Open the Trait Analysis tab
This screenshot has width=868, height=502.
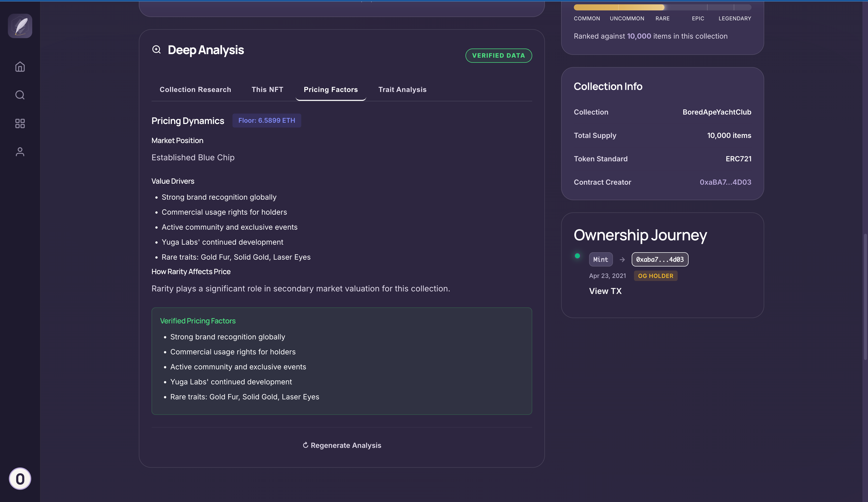click(x=402, y=90)
